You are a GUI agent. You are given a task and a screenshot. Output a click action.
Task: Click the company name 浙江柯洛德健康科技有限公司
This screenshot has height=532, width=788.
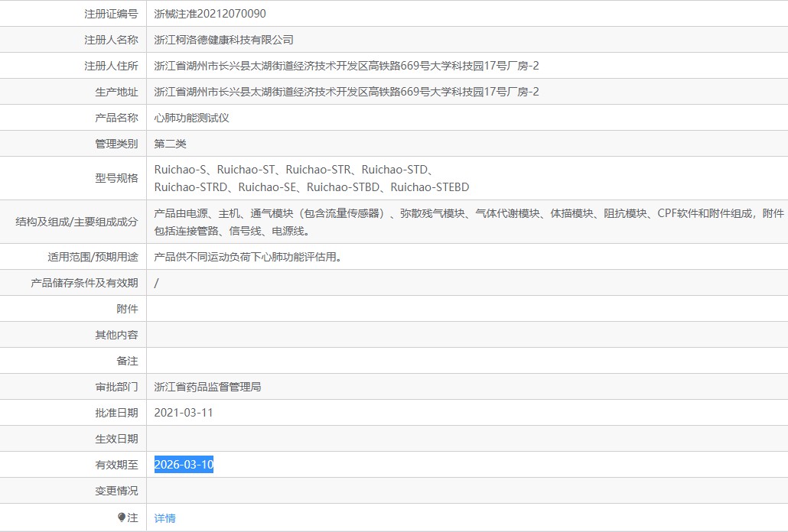click(x=223, y=40)
